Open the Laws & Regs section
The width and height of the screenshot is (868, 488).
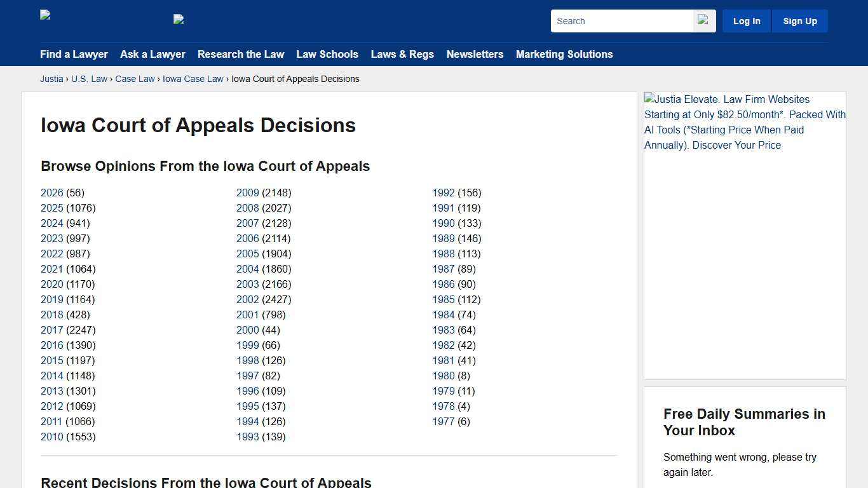coord(402,54)
